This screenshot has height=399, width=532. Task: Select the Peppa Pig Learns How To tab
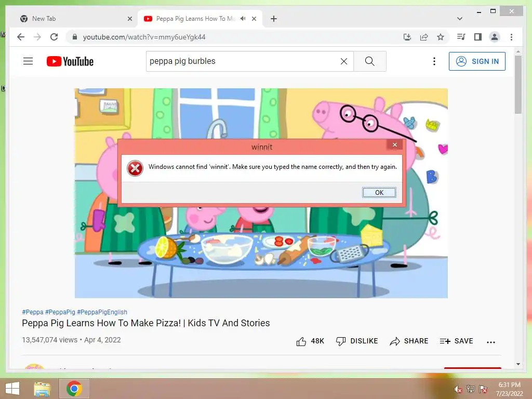[195, 19]
